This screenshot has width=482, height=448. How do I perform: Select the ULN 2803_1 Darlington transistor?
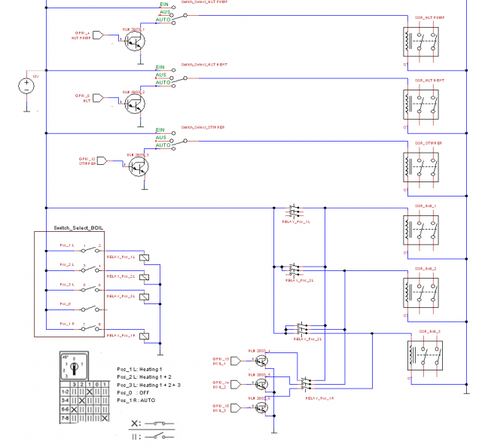[x=135, y=41]
